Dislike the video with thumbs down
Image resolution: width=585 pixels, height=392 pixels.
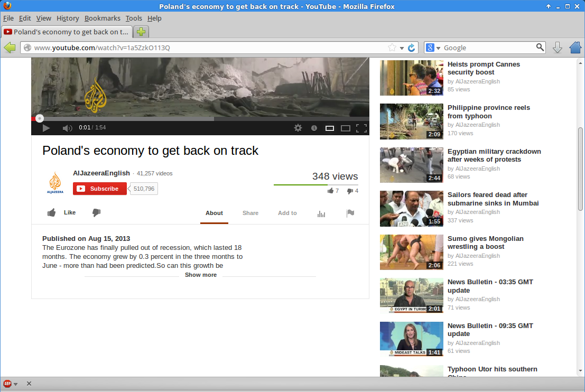click(x=96, y=212)
